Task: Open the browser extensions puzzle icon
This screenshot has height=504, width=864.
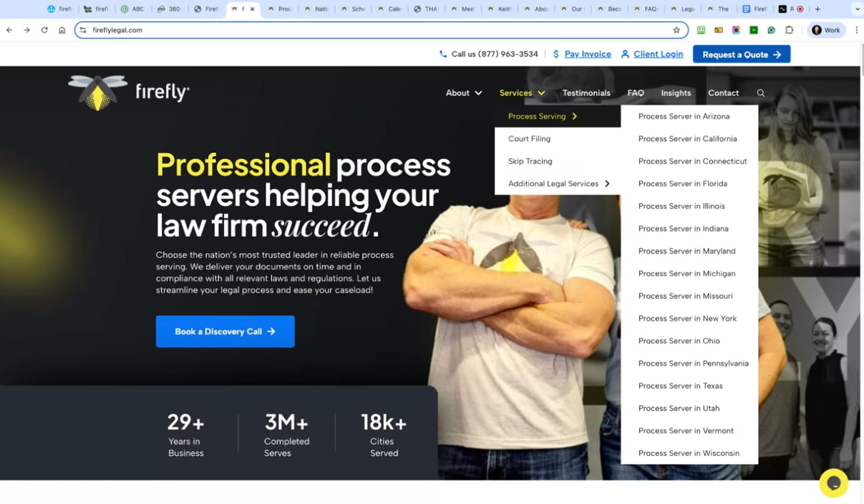Action: point(789,30)
